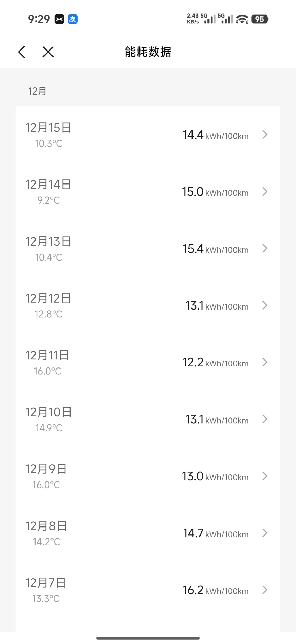Expand the December 13 entry chevron
Viewport: 296px width, 644px height.
[265, 248]
